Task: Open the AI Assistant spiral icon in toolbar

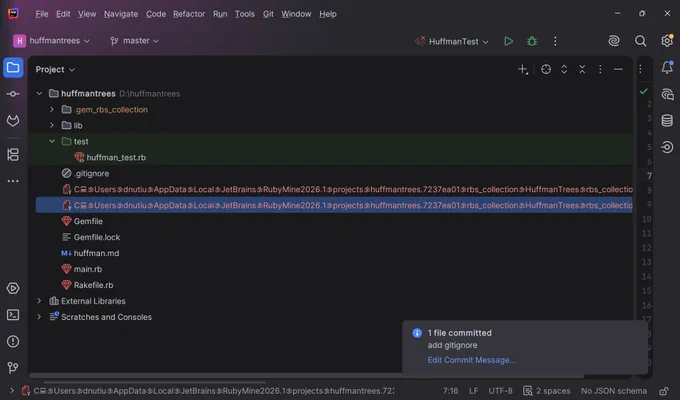Action: pos(614,41)
